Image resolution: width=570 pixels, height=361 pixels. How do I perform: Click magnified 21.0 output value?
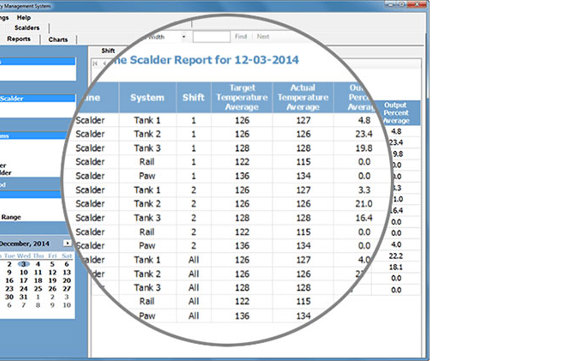click(364, 204)
